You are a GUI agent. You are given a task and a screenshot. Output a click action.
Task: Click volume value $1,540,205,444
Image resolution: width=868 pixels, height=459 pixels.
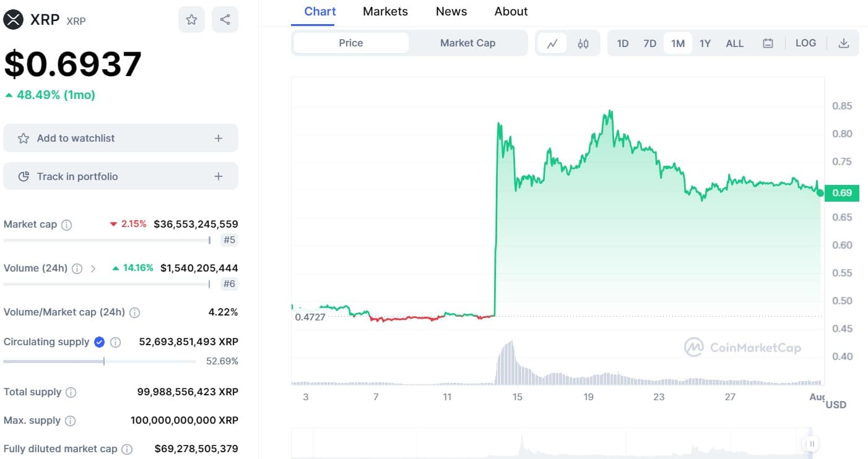pos(199,268)
